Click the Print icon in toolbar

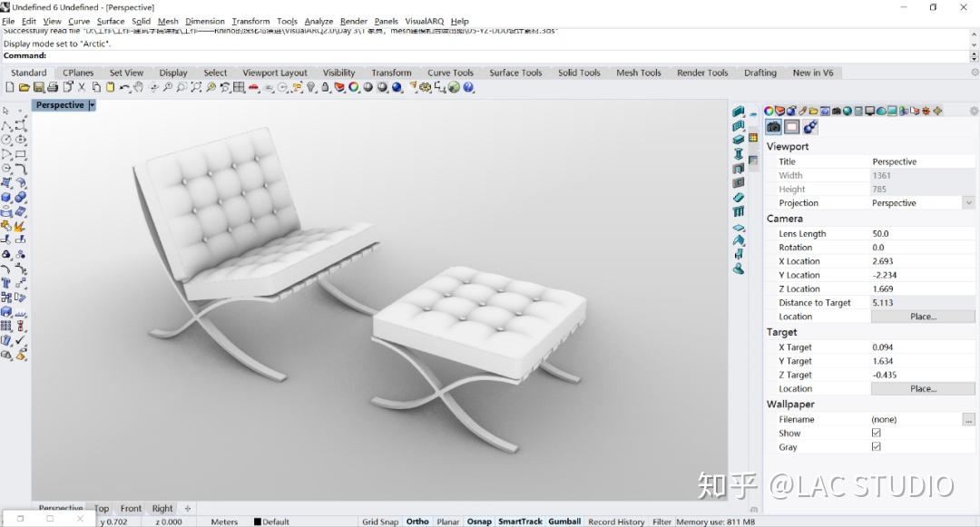coord(53,87)
